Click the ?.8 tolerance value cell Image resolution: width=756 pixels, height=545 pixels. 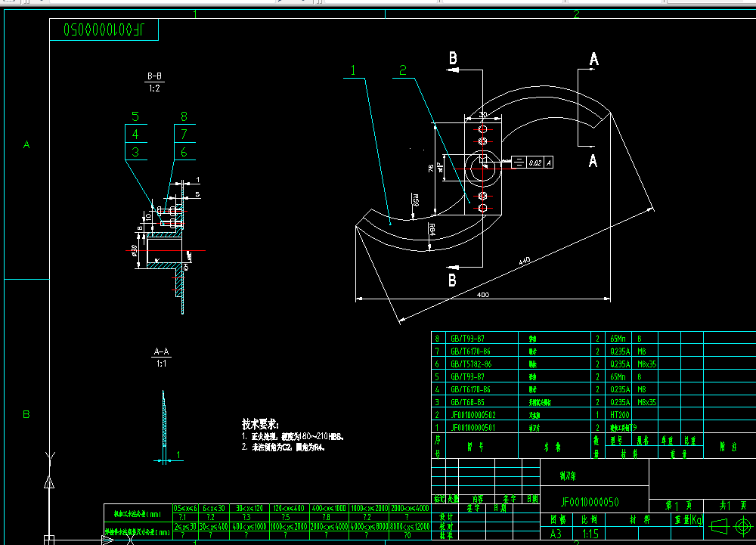327,517
